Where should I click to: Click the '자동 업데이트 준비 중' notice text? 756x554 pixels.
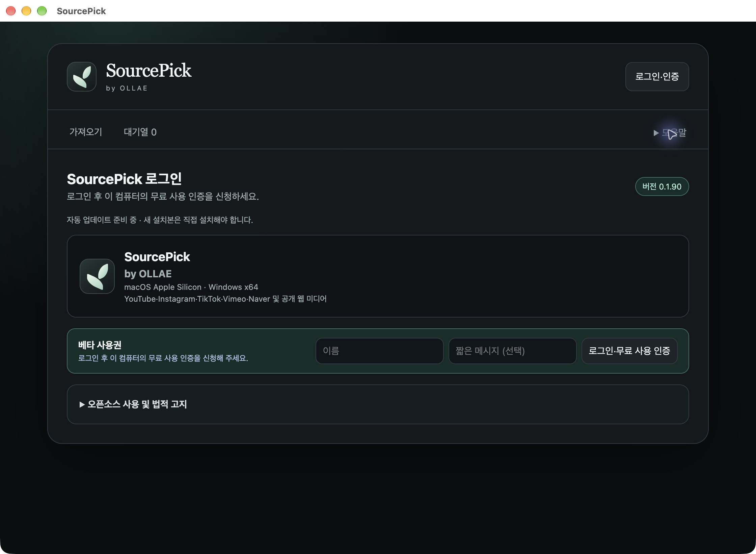[160, 220]
